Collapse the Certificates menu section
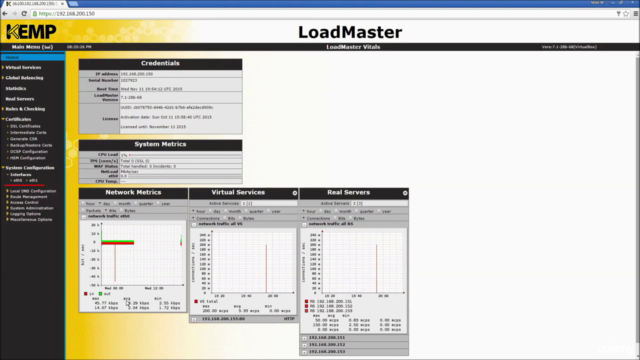The height and width of the screenshot is (360, 640). coord(18,119)
